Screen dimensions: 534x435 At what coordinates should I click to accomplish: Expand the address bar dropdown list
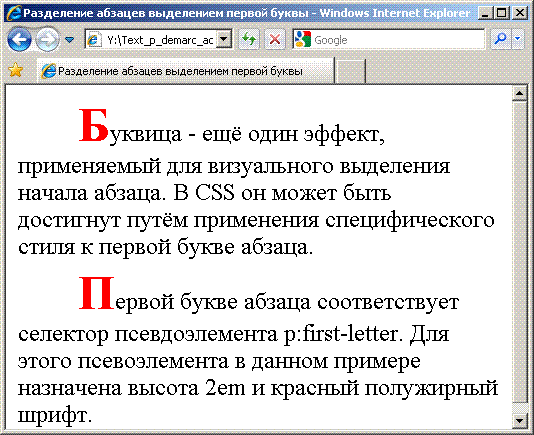[x=224, y=40]
